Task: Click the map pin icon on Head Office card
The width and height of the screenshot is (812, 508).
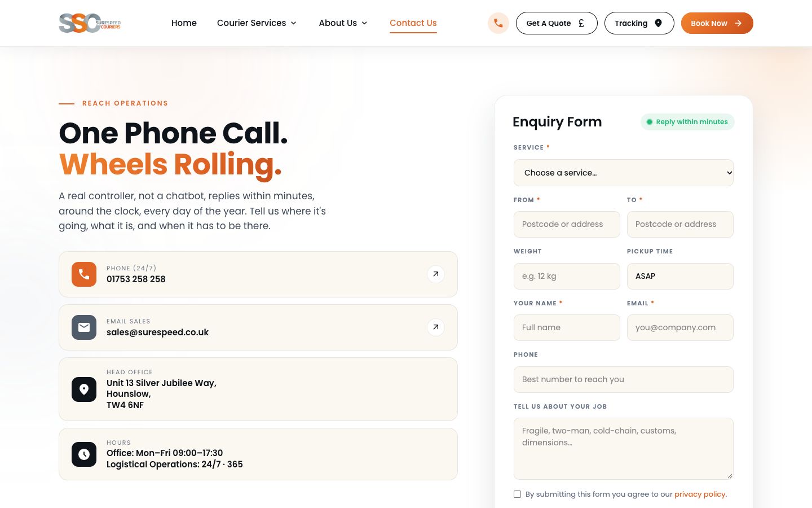Action: (84, 389)
